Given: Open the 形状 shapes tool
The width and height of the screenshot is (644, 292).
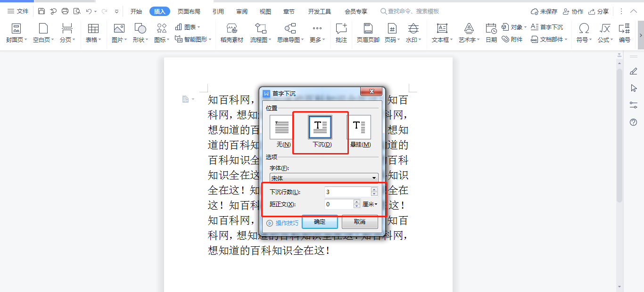Looking at the screenshot, I should point(140,33).
